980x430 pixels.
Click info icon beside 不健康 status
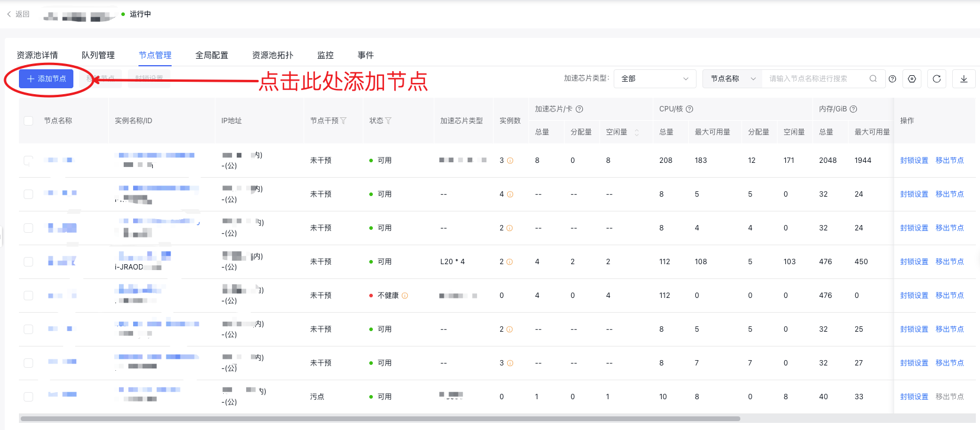(405, 296)
